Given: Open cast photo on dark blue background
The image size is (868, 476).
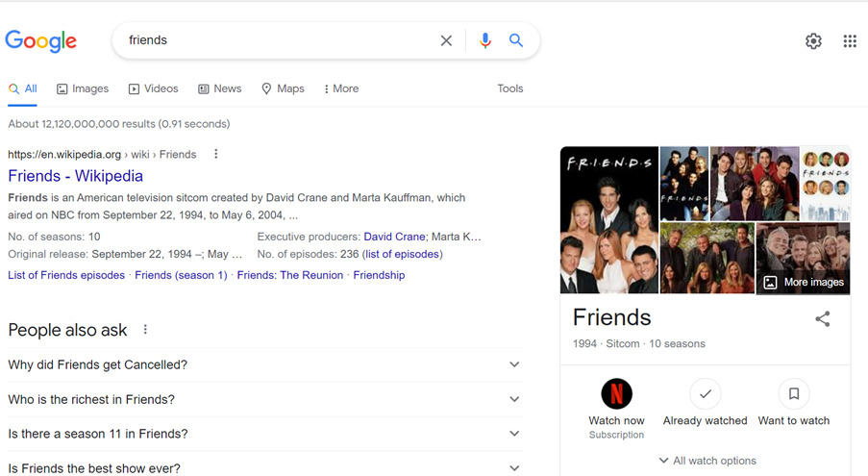Looking at the screenshot, I should (684, 184).
